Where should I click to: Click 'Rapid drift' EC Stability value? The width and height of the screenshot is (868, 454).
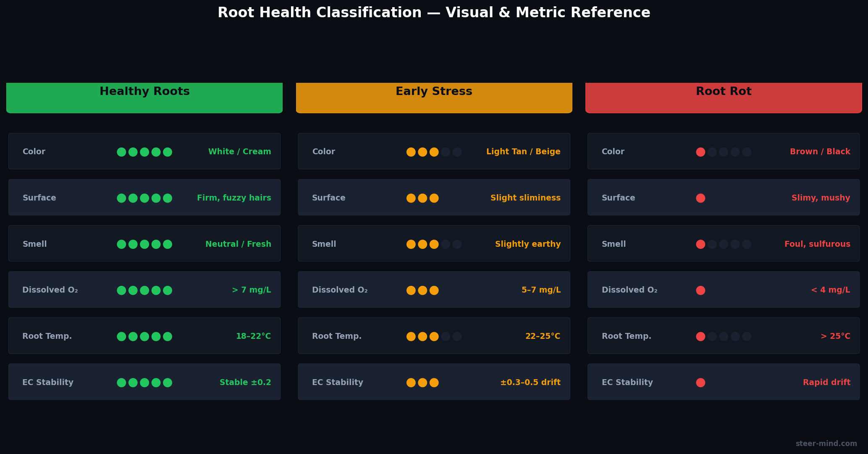click(x=826, y=383)
